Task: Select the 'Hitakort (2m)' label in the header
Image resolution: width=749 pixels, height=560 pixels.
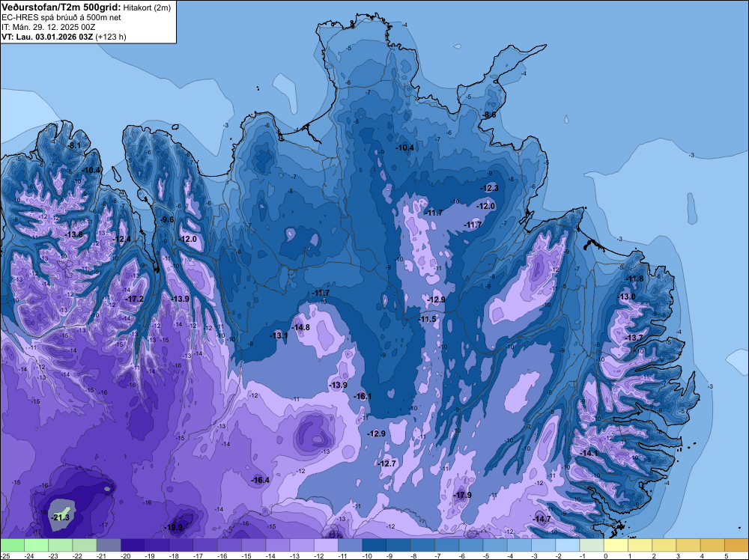Action: (145, 7)
